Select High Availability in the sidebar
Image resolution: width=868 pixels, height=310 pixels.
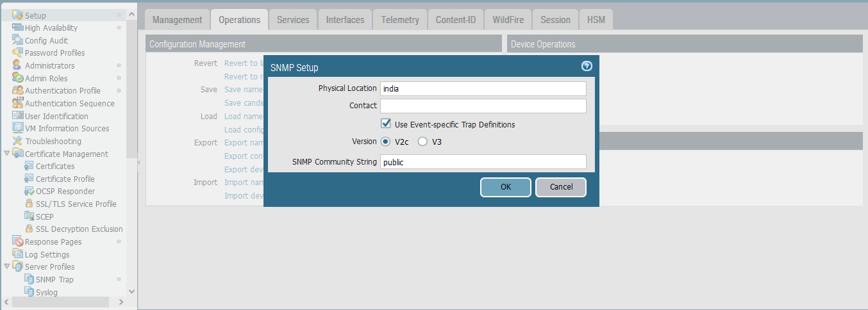click(51, 28)
